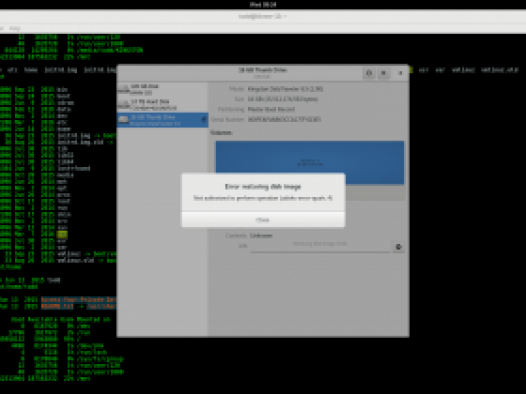Eject the 16 GB Thumb Drive
Image resolution: width=526 pixels, height=394 pixels.
[x=203, y=119]
